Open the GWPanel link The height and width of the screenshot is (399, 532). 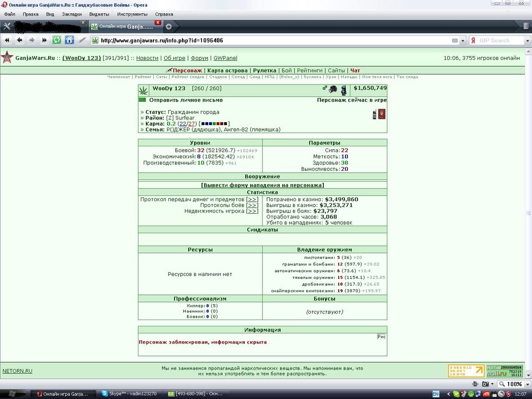click(x=225, y=58)
